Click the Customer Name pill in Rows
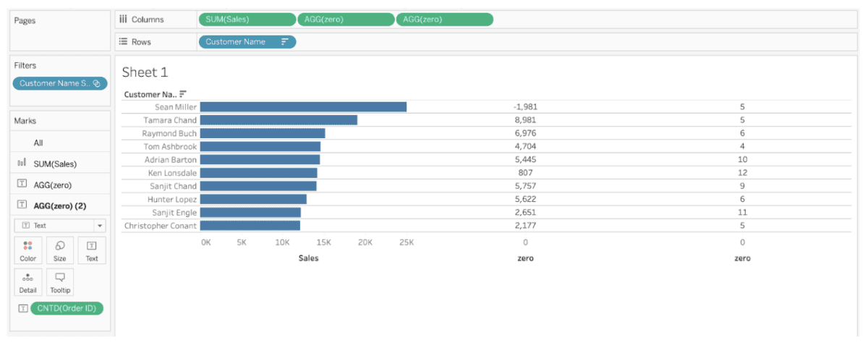This screenshot has width=868, height=353. tap(247, 42)
